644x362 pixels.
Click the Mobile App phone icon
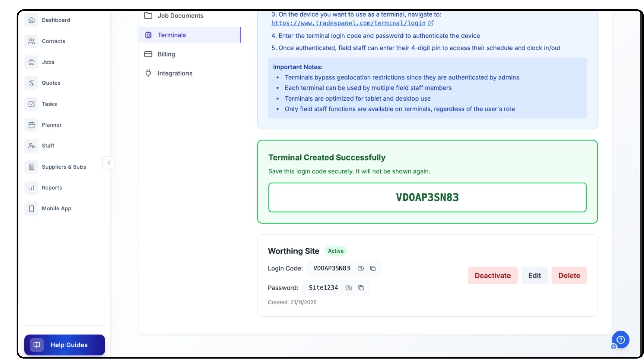tap(32, 209)
